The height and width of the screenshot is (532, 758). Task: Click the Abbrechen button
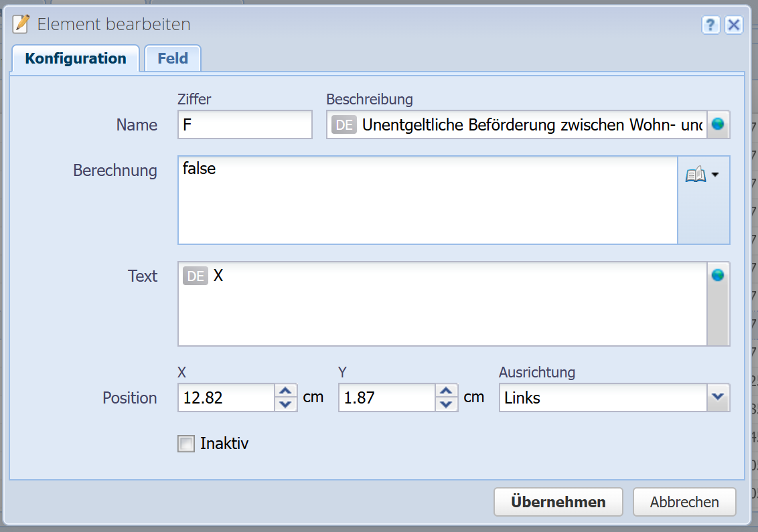pos(684,502)
